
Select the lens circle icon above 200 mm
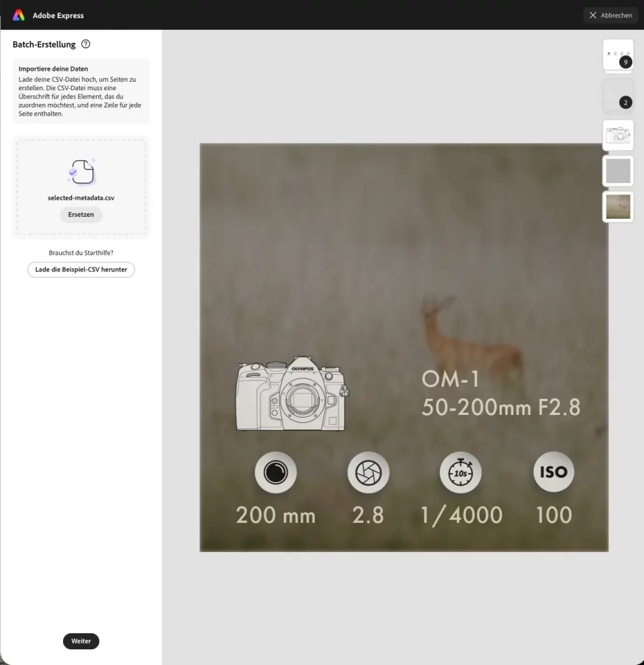(x=276, y=472)
